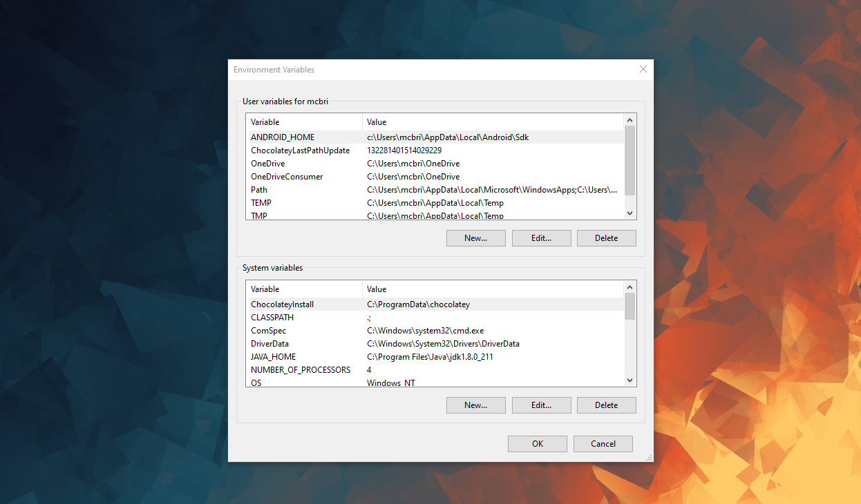Click the Variable column header in user variables

[x=304, y=122]
